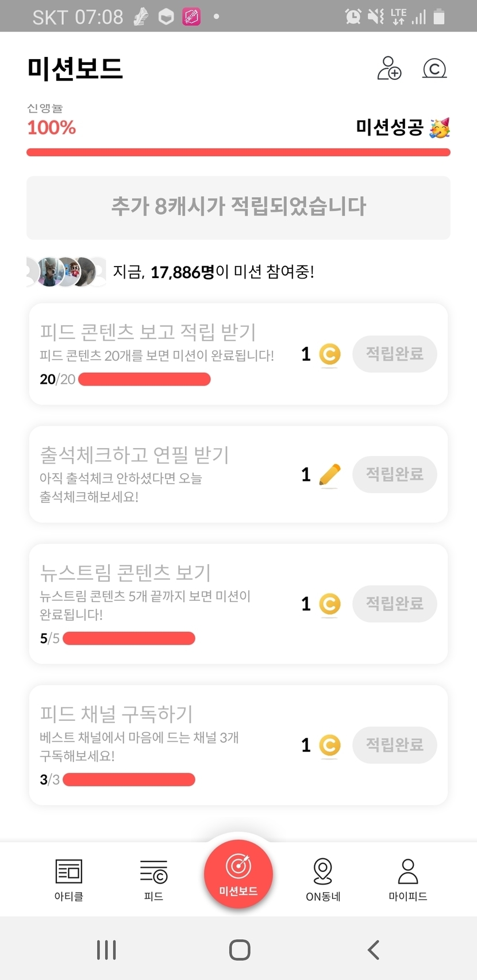Screen dimensions: 477x980
Task: Tap the add friend icon
Action: [x=389, y=68]
